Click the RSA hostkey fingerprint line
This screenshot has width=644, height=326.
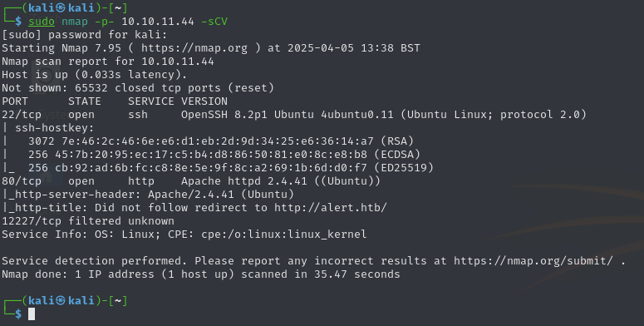point(221,141)
